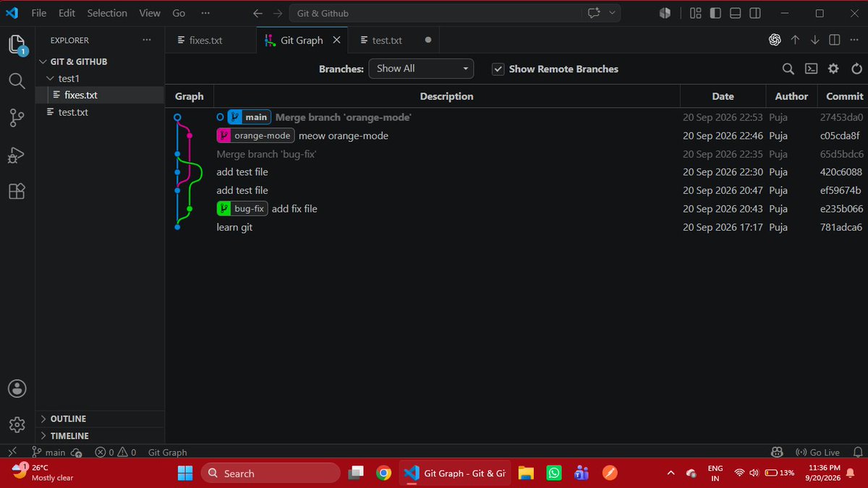Open the Explorer view in activity bar
Viewport: 868px width, 488px height.
coord(17,45)
